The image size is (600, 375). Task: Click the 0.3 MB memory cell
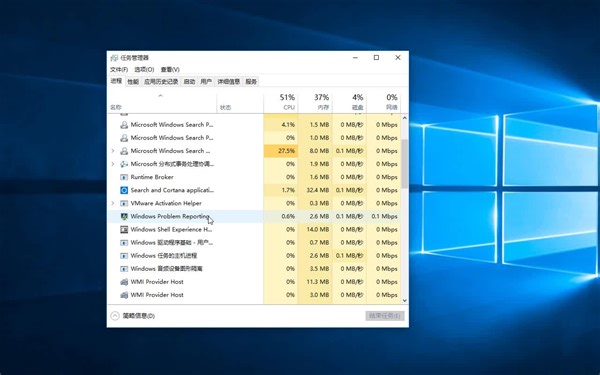coord(315,203)
